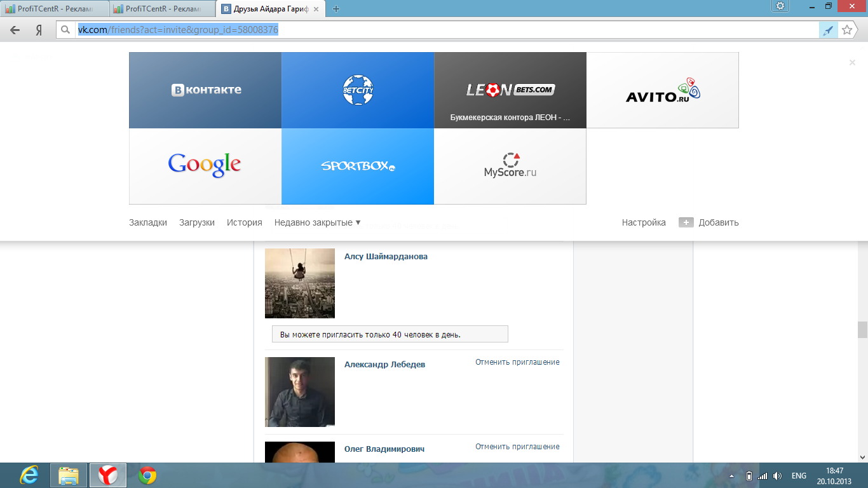The image size is (868, 488).
Task: Click the 40 invites per day notice
Action: click(390, 334)
